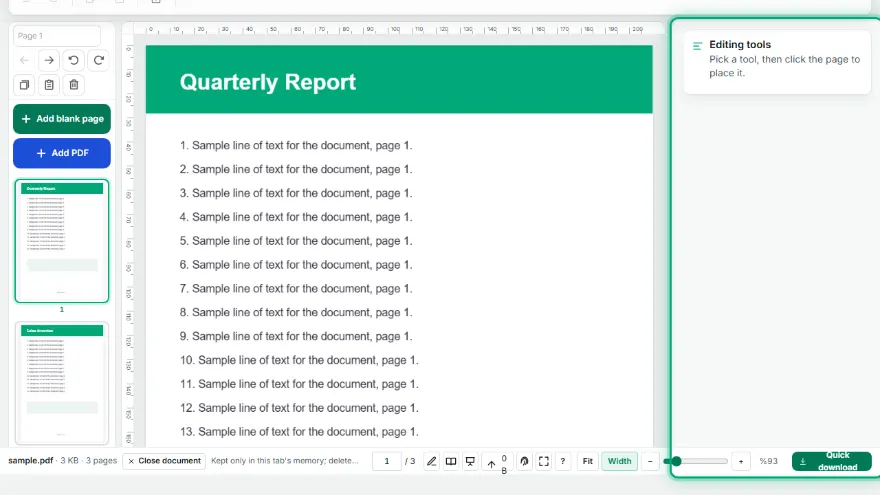Select the page 1 thumbnail

pos(62,241)
